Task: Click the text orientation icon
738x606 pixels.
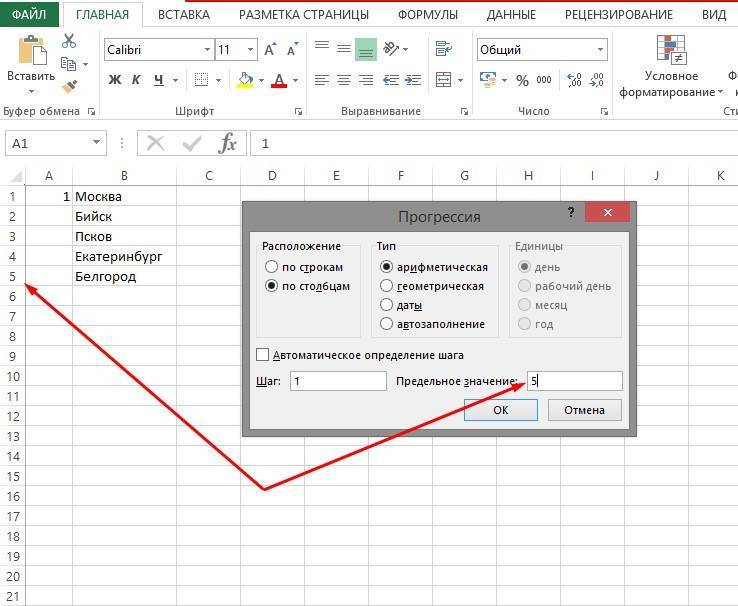Action: tap(392, 48)
